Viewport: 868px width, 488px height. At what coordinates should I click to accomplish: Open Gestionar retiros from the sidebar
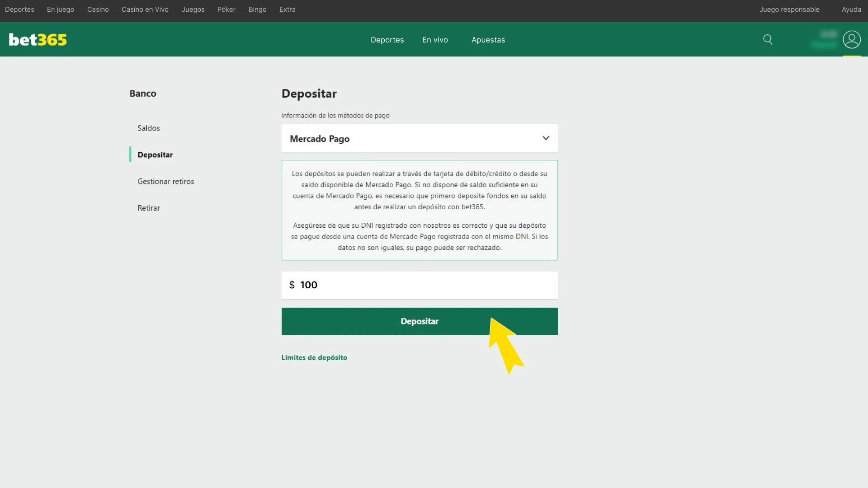(x=165, y=181)
